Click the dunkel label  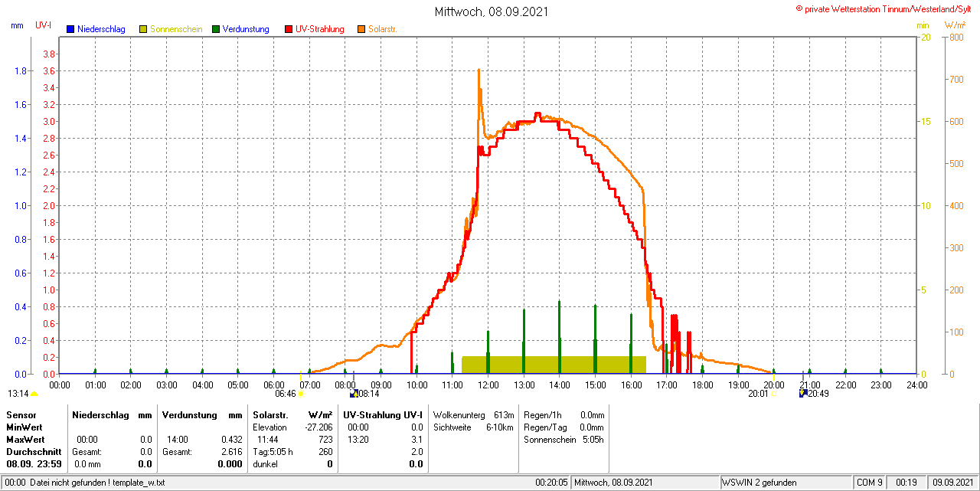[x=265, y=464]
